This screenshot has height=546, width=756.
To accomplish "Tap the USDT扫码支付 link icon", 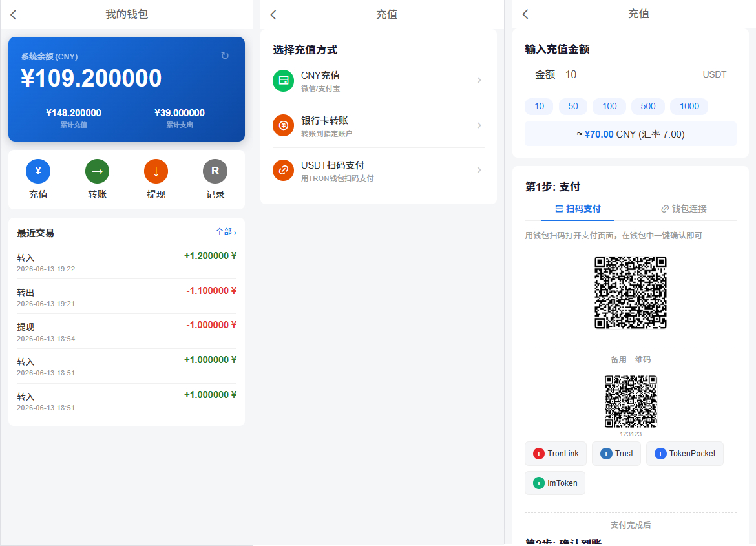I will tap(284, 171).
